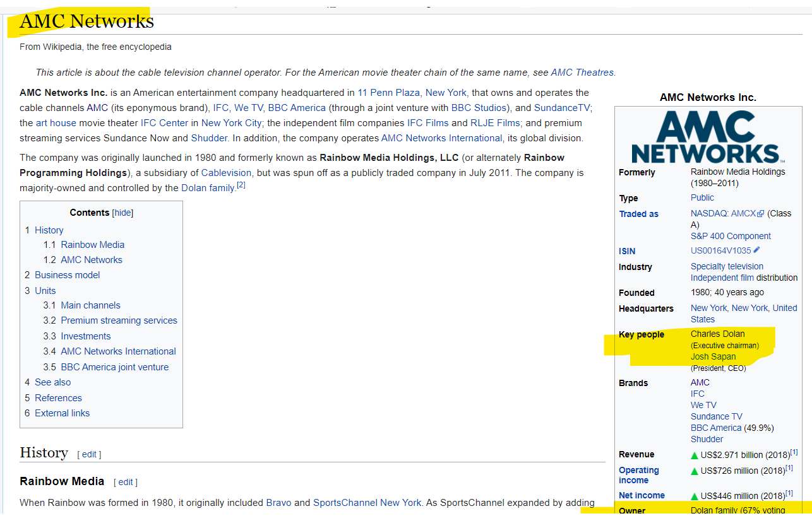Open the S&P 400 Component link

(x=731, y=236)
